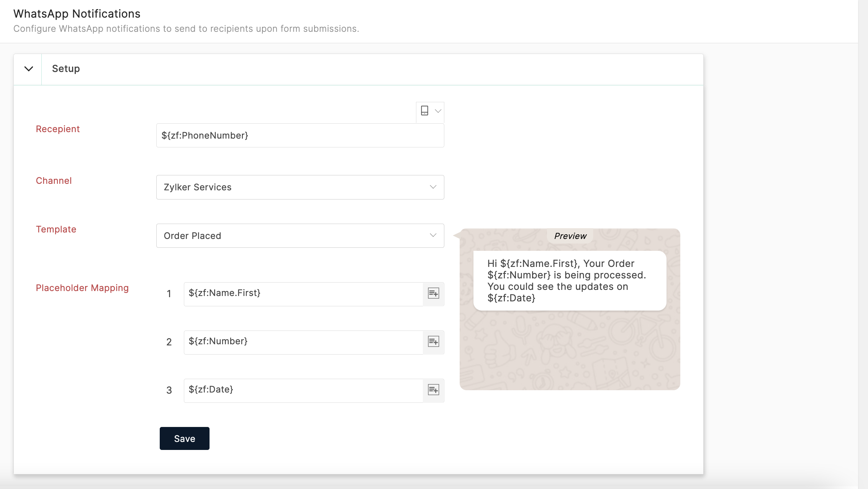Click insert-field icon for placeholder 2
Image resolution: width=868 pixels, height=489 pixels.
(433, 342)
